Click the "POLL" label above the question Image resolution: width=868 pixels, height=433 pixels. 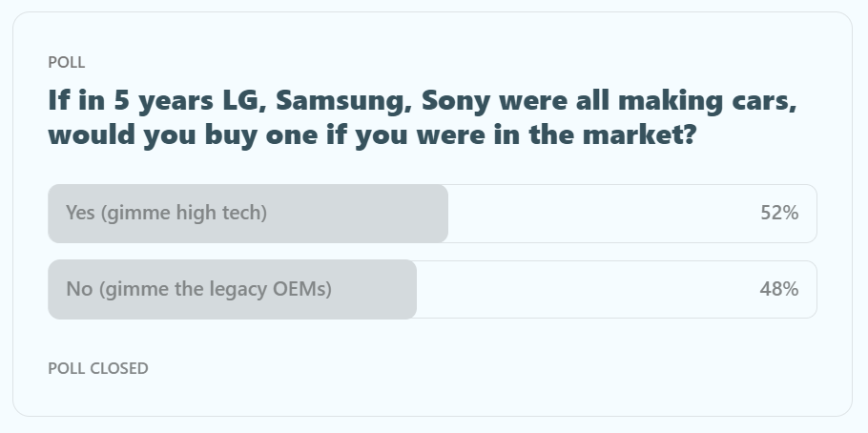pyautogui.click(x=67, y=63)
